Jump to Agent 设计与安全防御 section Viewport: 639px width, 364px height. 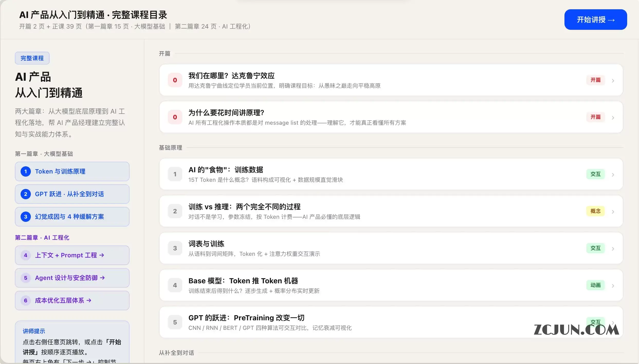[x=72, y=278]
